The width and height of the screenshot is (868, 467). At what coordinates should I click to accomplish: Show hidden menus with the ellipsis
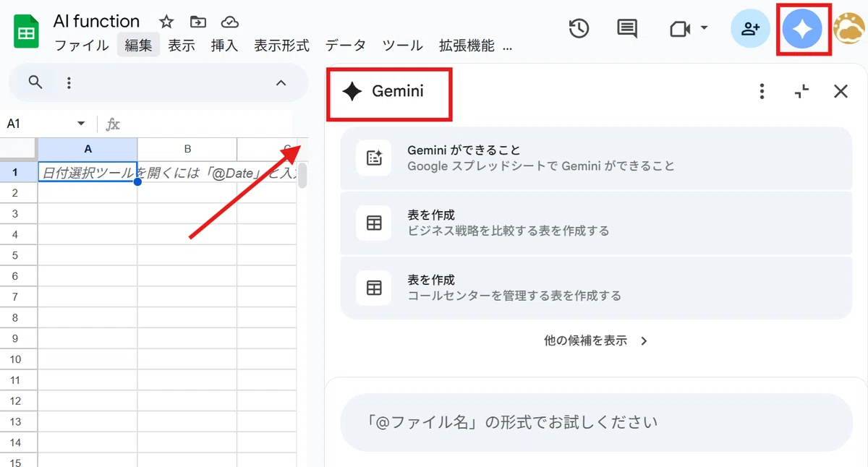[507, 46]
